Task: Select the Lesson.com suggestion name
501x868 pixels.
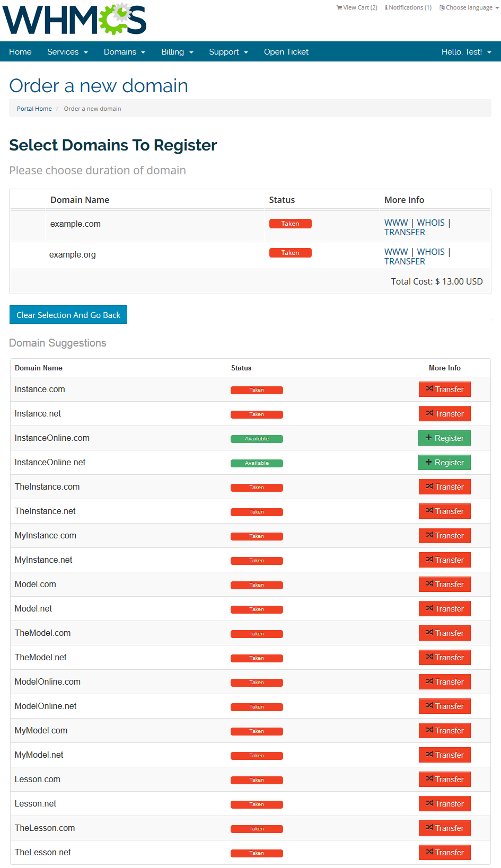Action: pyautogui.click(x=38, y=780)
